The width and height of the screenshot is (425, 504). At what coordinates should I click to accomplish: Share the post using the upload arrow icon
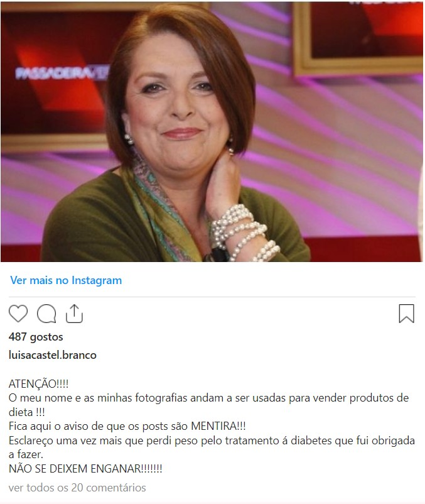pyautogui.click(x=74, y=314)
